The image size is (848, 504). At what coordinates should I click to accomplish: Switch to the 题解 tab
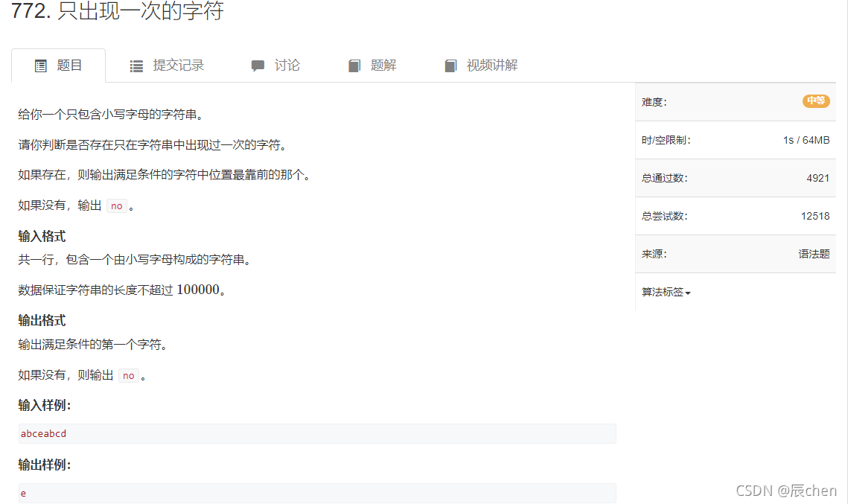coord(381,65)
